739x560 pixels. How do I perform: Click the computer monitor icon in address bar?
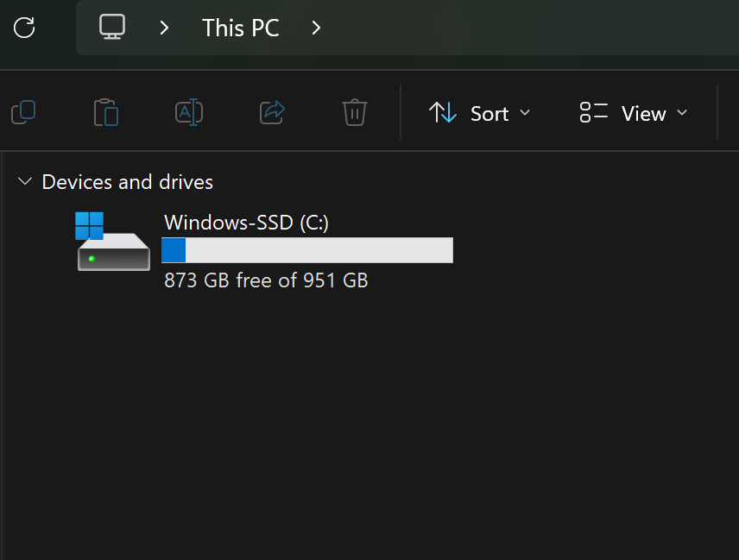coord(112,27)
